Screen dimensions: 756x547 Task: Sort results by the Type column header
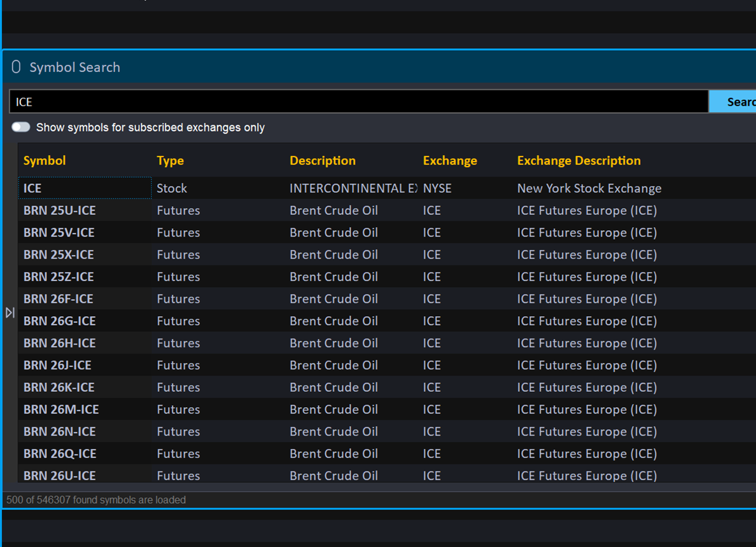(x=170, y=160)
